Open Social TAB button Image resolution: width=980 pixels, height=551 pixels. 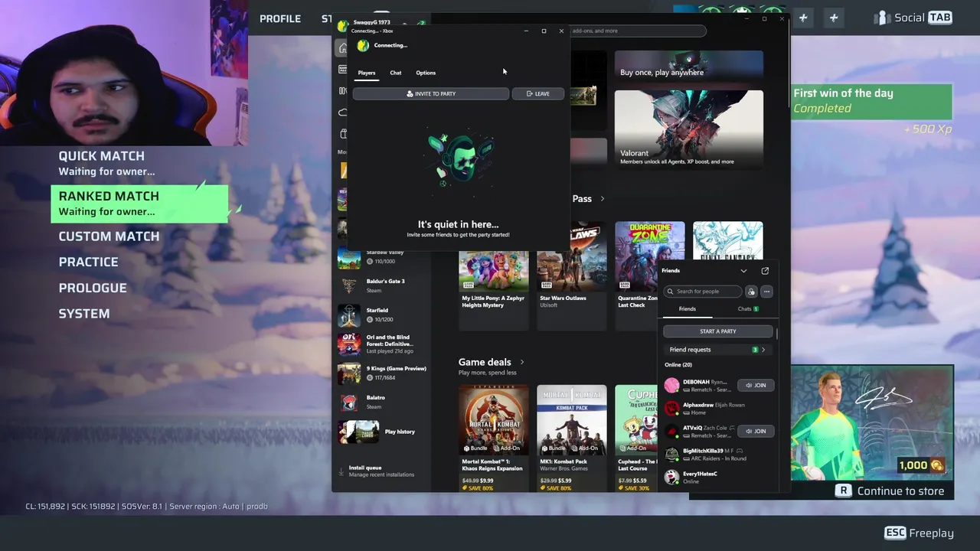click(x=913, y=18)
